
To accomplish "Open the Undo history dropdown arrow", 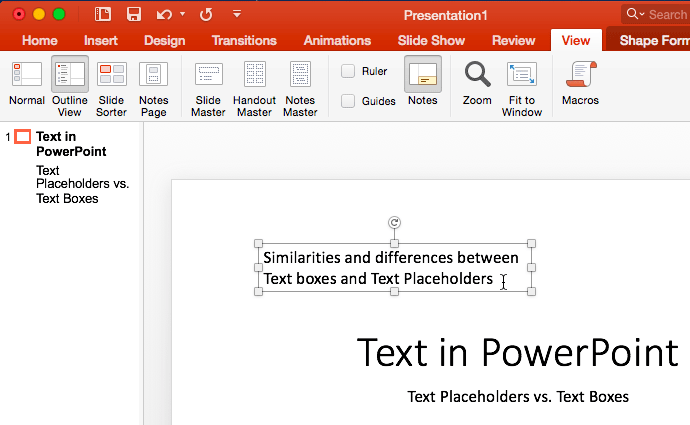I will tap(182, 14).
